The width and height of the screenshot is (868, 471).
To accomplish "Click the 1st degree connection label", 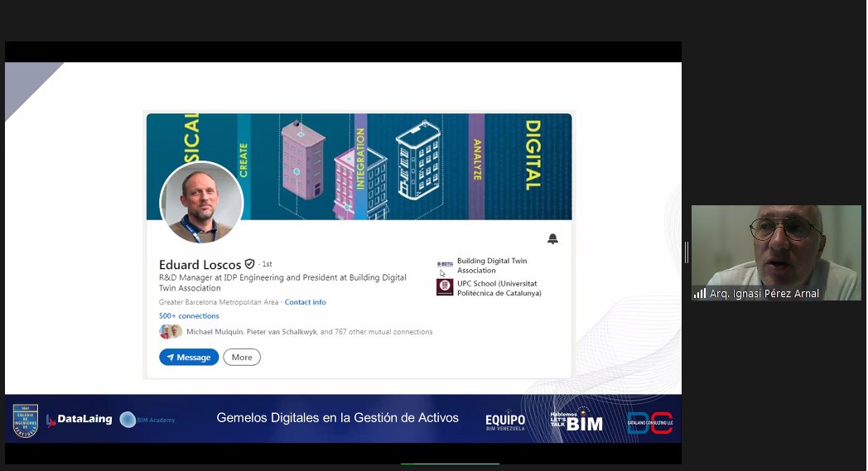I will [x=267, y=264].
